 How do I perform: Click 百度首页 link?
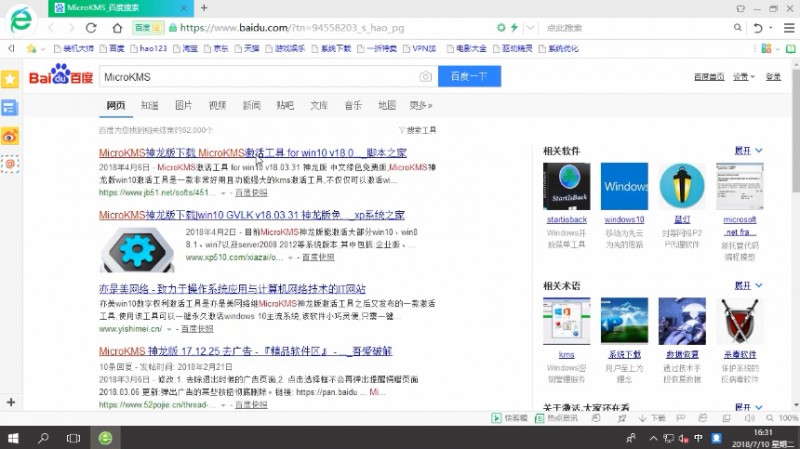tap(709, 77)
